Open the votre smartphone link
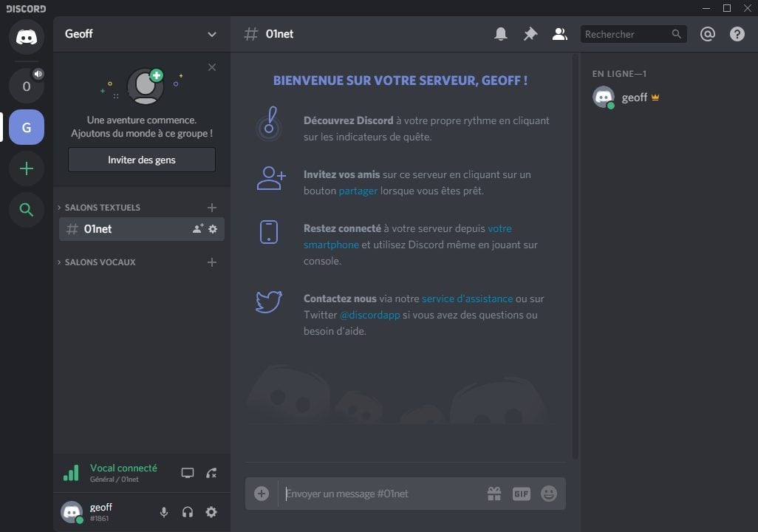This screenshot has width=758, height=532. (408, 236)
